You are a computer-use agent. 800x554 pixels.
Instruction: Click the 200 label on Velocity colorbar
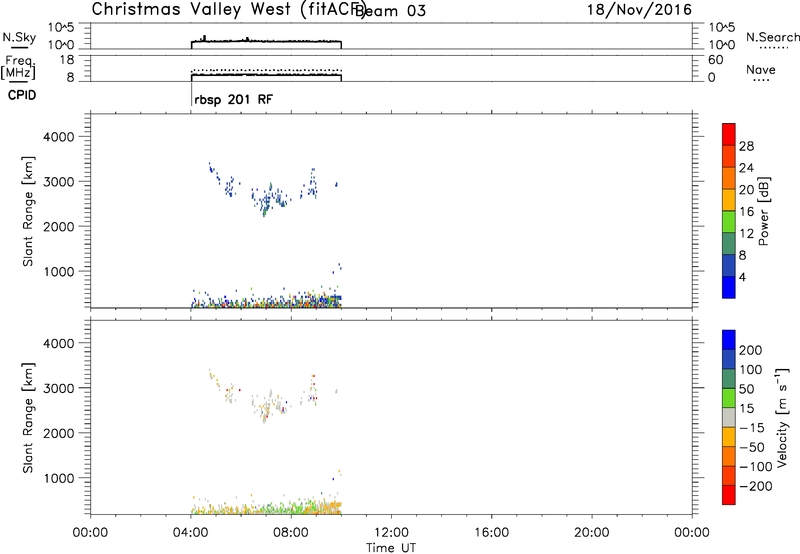(751, 350)
